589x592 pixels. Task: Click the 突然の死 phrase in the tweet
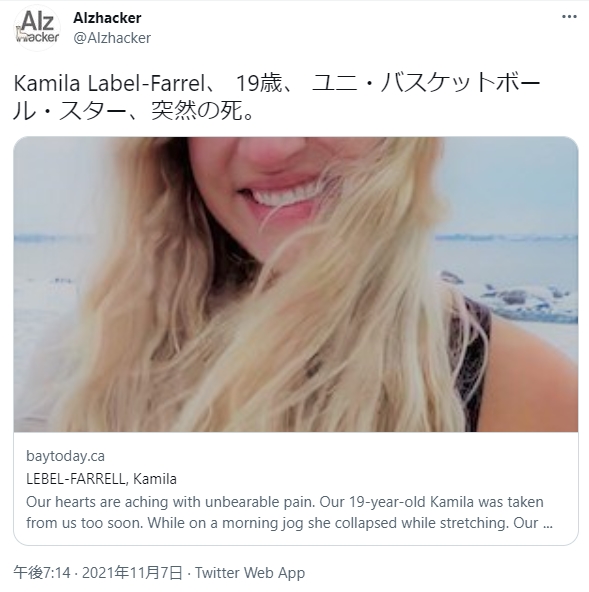[196, 111]
